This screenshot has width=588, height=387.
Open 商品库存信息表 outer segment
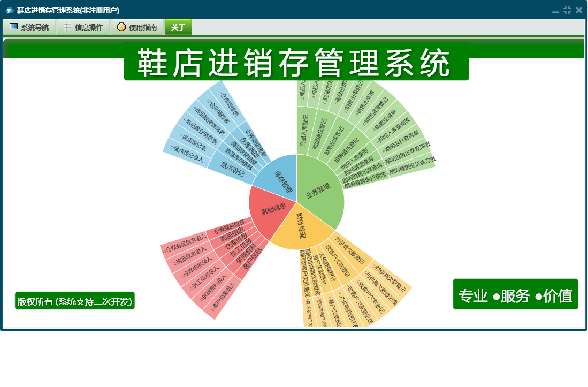pyautogui.click(x=201, y=131)
